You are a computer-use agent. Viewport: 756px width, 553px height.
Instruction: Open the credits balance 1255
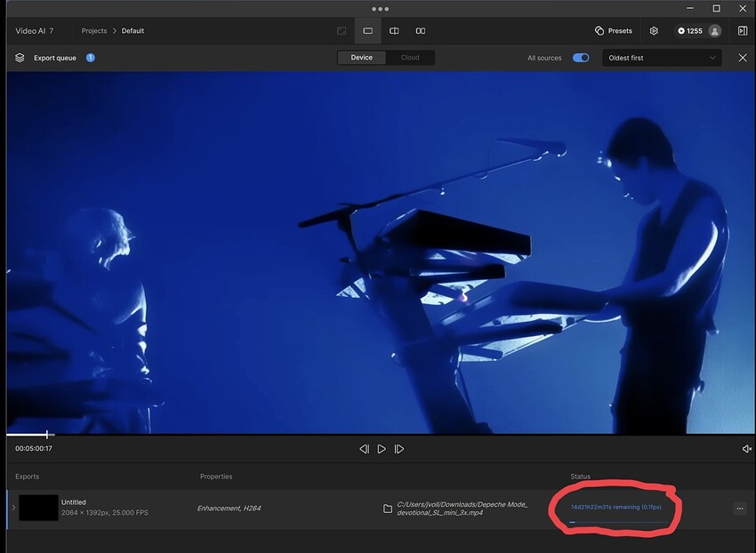[690, 31]
